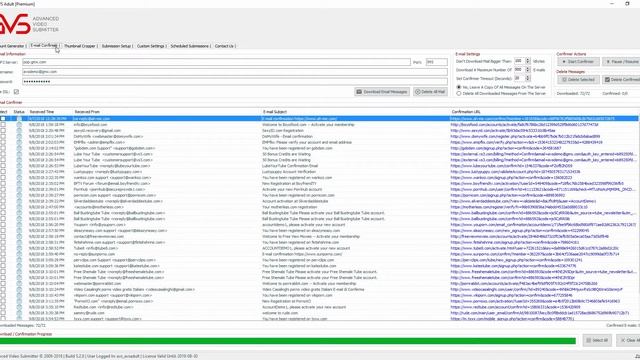The height and width of the screenshot is (360, 640).
Task: Select 'Delete All Downloaded Messages From Server' radio
Action: (x=459, y=93)
